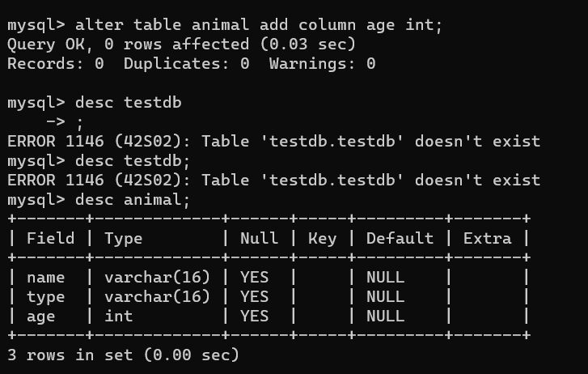This screenshot has width=588, height=374.
Task: Click the Null column header
Action: pyautogui.click(x=259, y=239)
